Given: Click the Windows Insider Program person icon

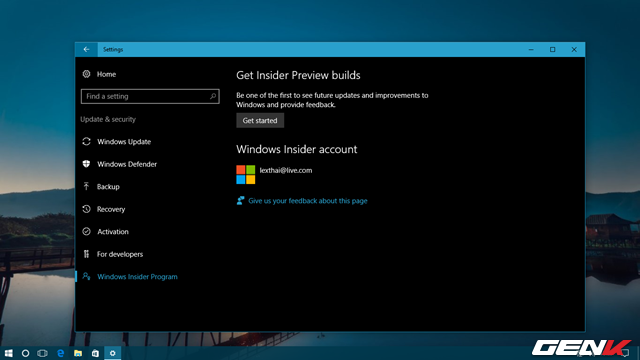Looking at the screenshot, I should 86,276.
